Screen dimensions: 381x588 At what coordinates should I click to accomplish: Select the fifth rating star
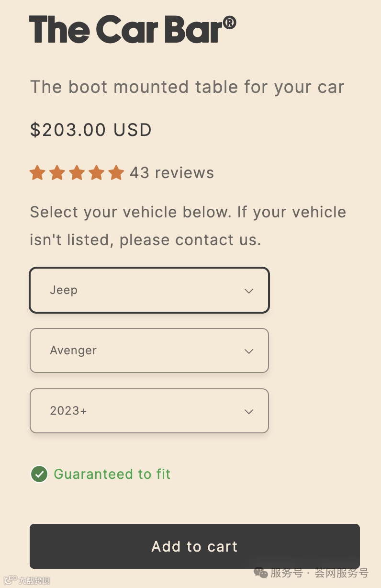pos(116,173)
